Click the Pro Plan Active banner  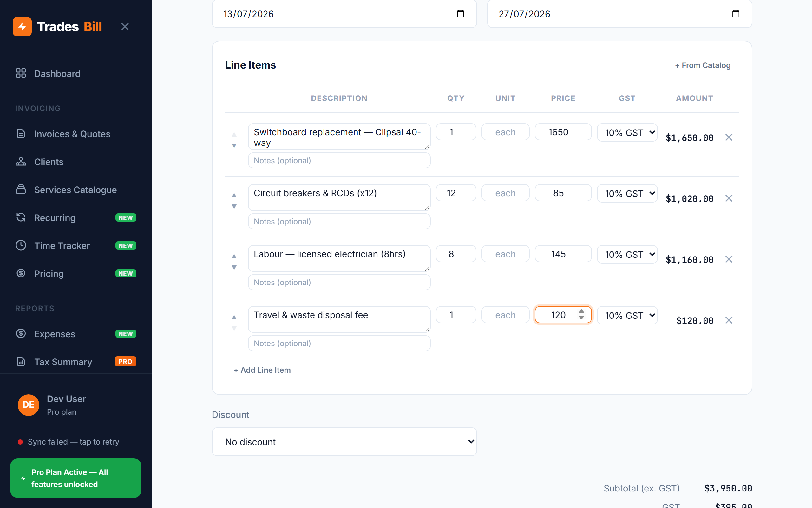click(x=76, y=478)
